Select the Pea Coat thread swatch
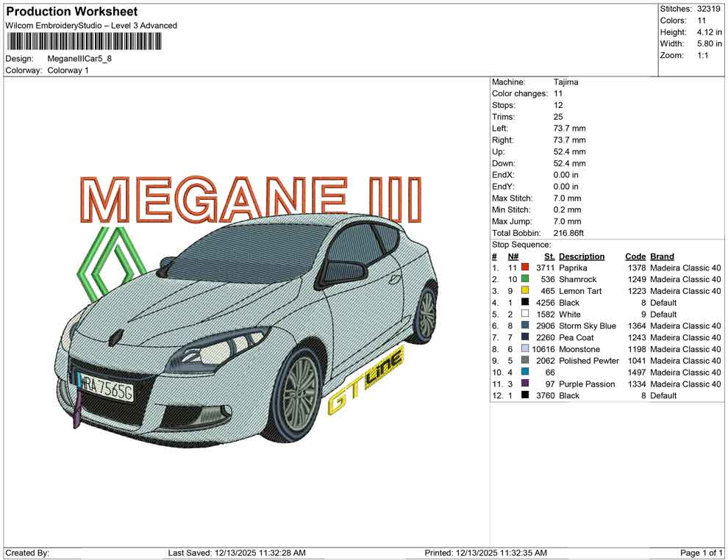Screen dimensions: 728x560 pyautogui.click(x=525, y=337)
